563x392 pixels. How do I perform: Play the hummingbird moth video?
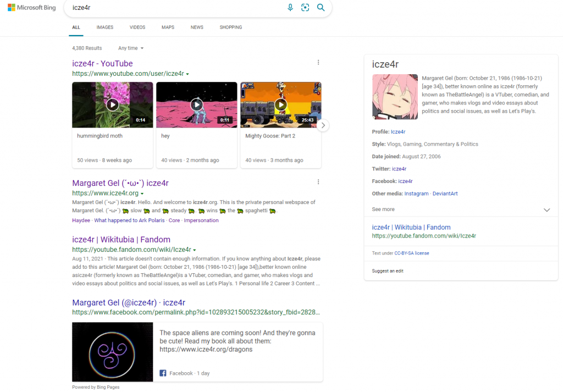click(112, 105)
